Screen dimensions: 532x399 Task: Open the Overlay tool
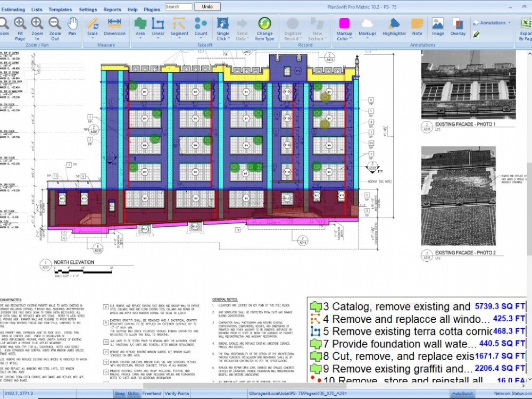pos(458,27)
